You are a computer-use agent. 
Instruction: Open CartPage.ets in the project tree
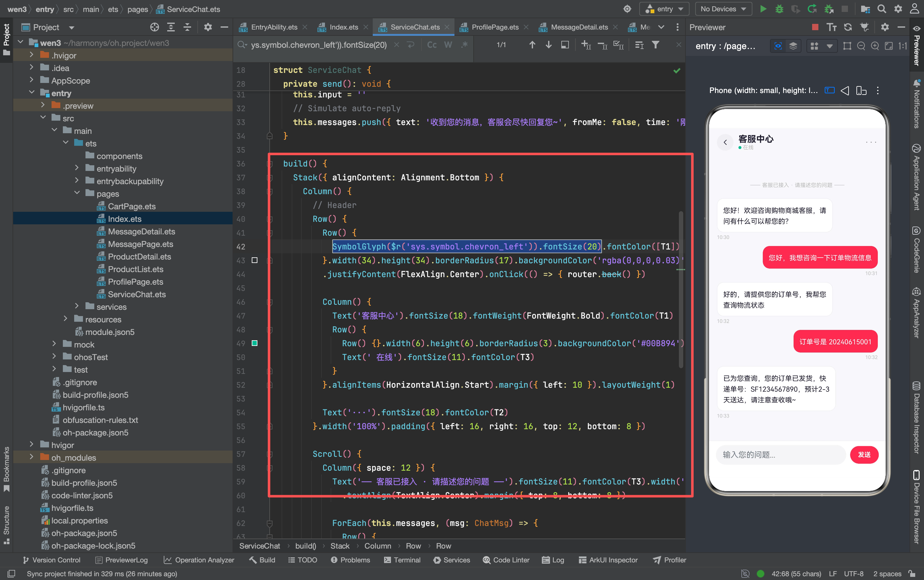click(132, 206)
